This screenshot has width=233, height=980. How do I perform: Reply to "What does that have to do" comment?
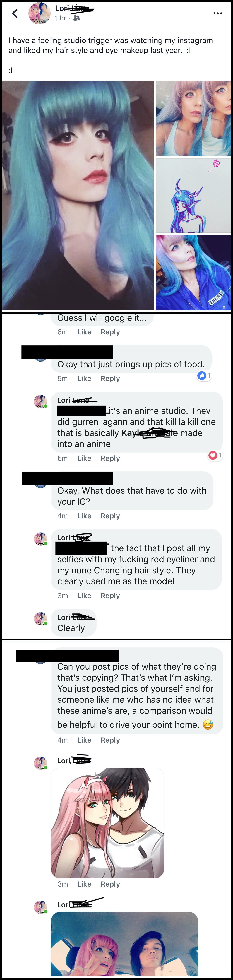click(x=110, y=516)
